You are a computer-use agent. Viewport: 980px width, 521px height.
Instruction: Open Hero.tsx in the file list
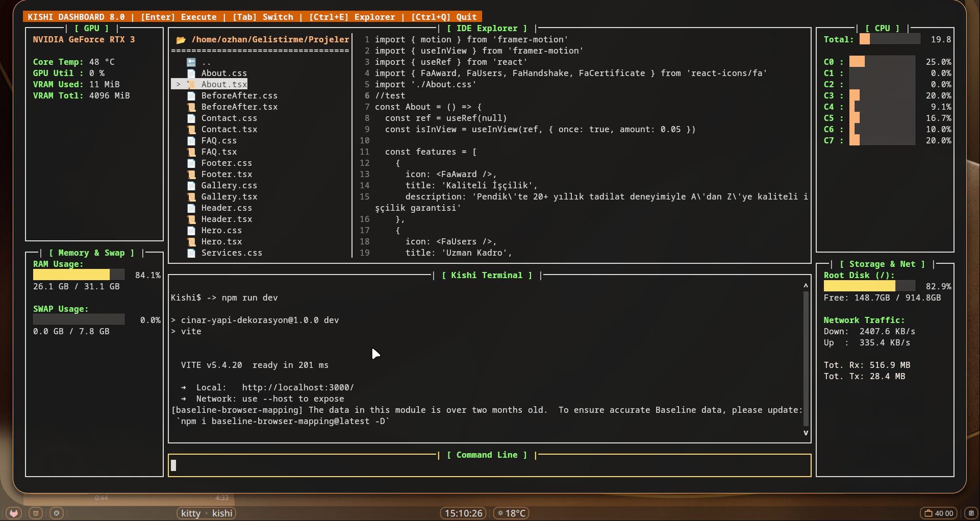tap(221, 242)
